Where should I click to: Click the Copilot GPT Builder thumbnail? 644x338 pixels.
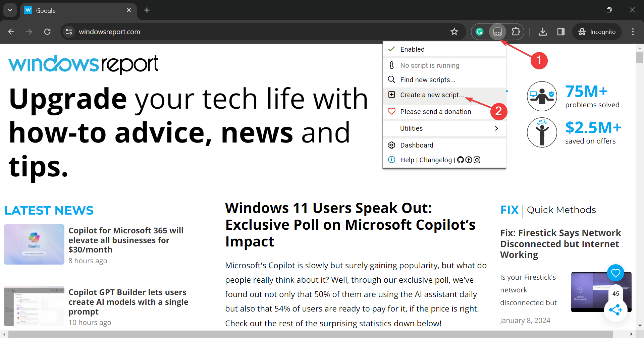pos(34,306)
